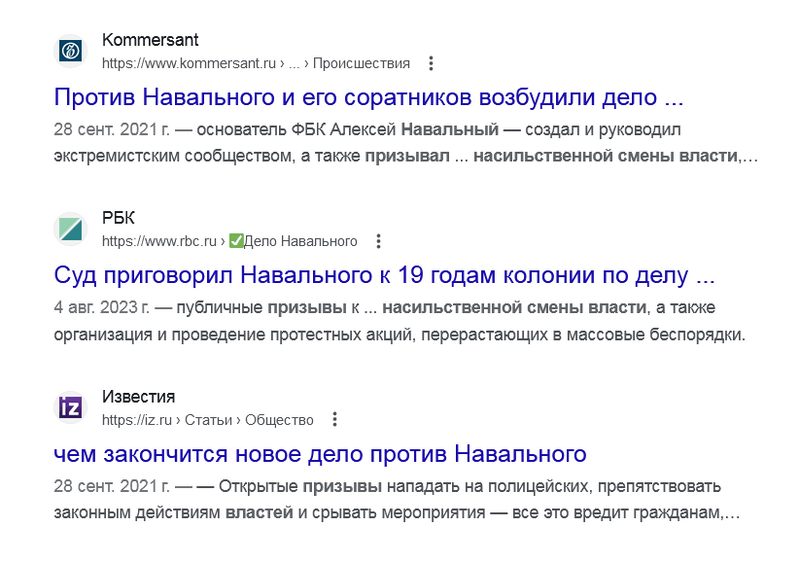
Task: Click the Известия source name
Action: coord(138,397)
